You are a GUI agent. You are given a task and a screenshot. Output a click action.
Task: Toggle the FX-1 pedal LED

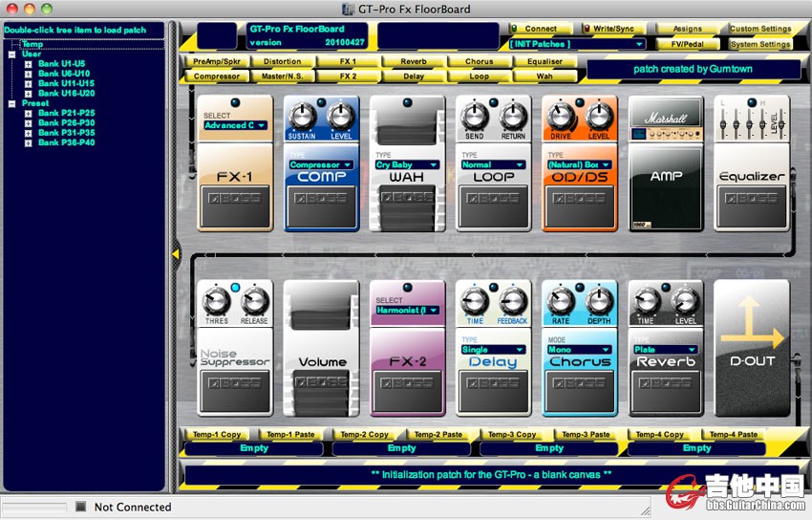[x=235, y=102]
